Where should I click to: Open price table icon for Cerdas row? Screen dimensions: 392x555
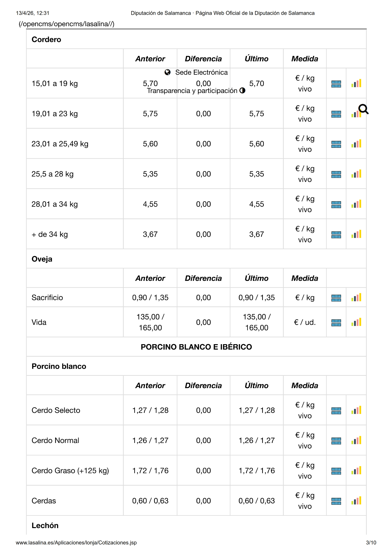pos(336,501)
